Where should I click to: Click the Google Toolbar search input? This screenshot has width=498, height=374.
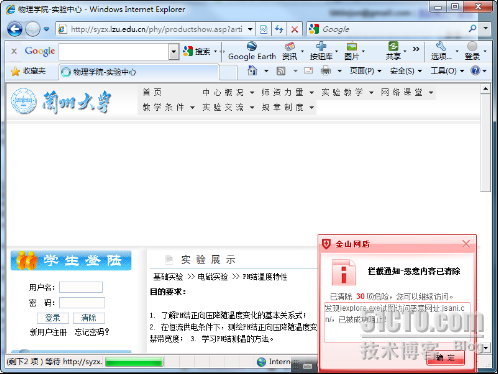point(114,52)
